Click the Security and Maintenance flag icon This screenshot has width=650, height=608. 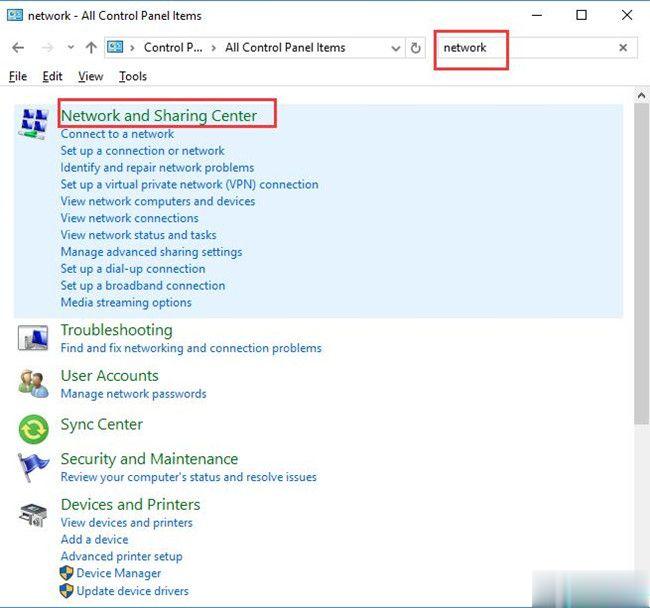coord(33,467)
